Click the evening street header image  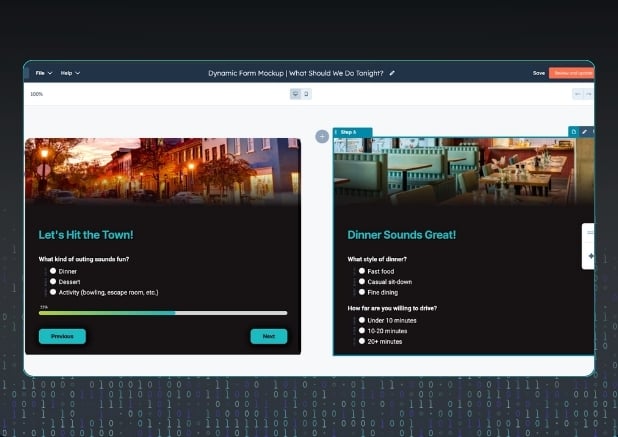pos(163,171)
